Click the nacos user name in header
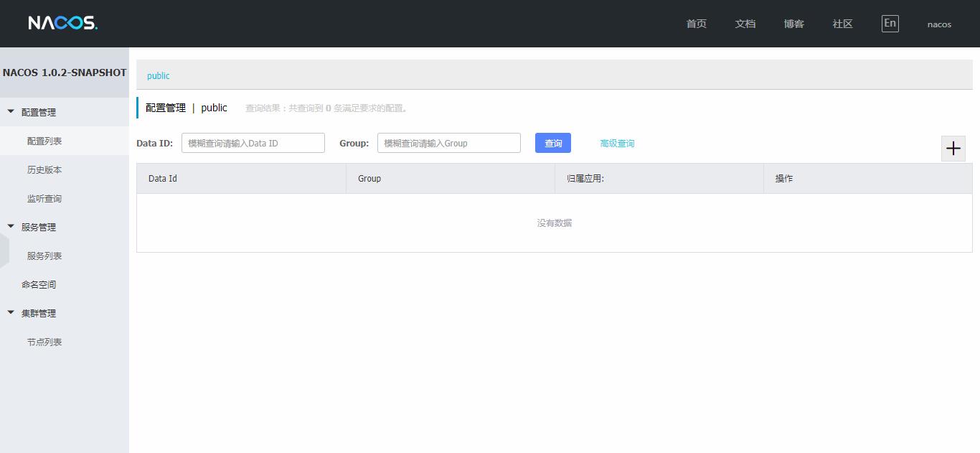This screenshot has height=453, width=980. coord(938,24)
